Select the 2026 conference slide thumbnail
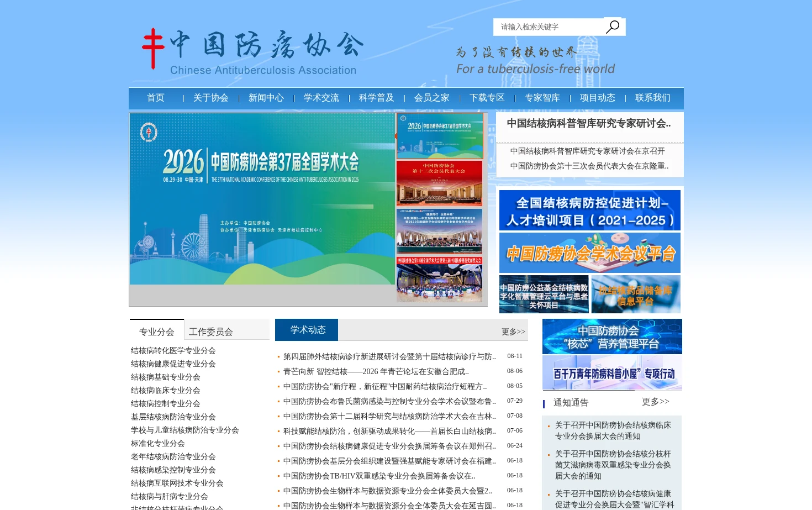Image resolution: width=812 pixels, height=510 pixels. coord(440,136)
